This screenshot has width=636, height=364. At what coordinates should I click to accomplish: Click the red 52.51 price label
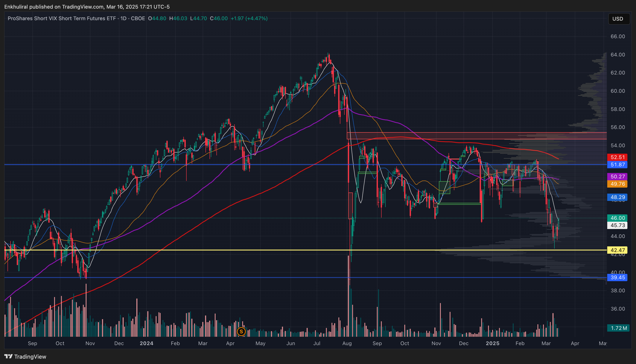pyautogui.click(x=617, y=157)
